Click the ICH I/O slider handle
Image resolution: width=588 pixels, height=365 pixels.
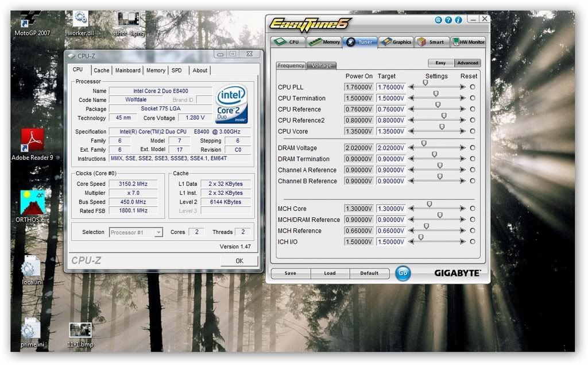tap(421, 237)
